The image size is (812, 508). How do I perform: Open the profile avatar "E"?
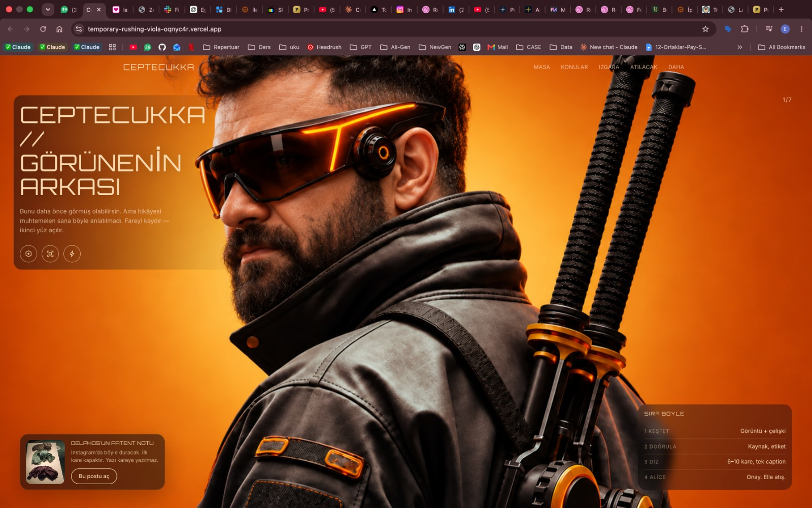[x=785, y=29]
